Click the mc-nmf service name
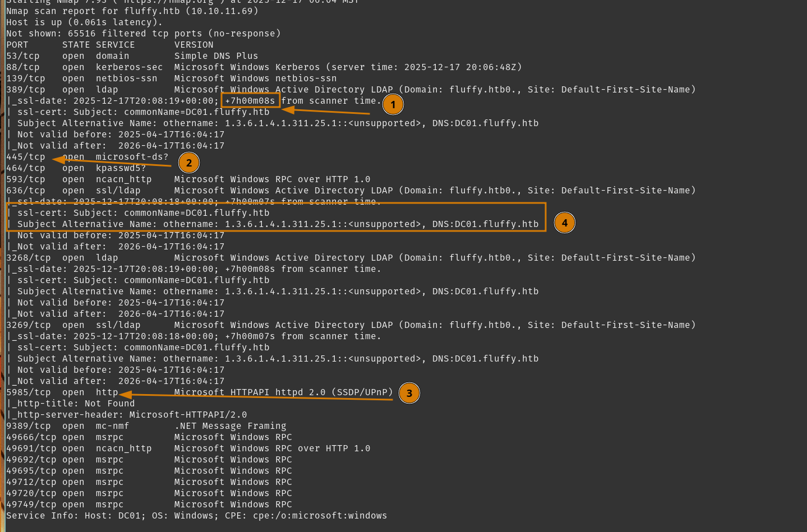The width and height of the screenshot is (807, 532). coord(112,426)
